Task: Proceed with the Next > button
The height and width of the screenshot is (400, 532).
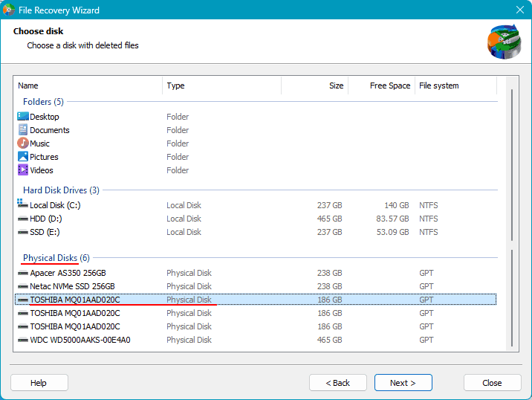Action: tap(403, 383)
